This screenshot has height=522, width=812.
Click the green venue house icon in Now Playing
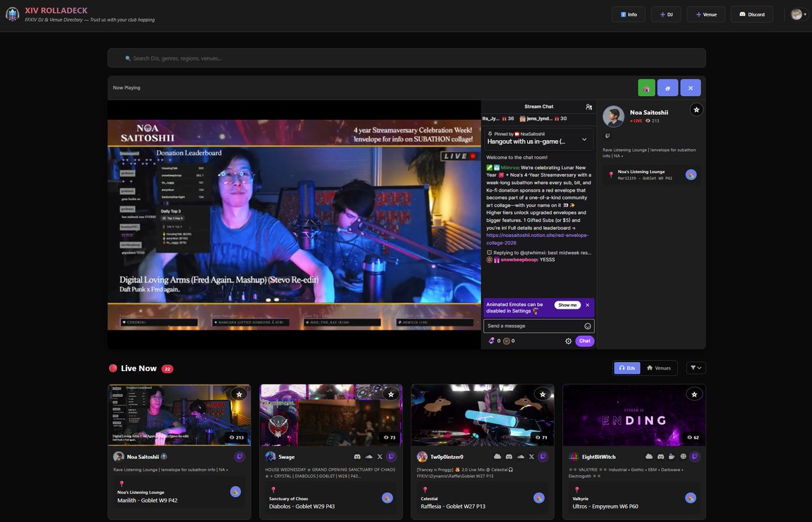click(646, 88)
